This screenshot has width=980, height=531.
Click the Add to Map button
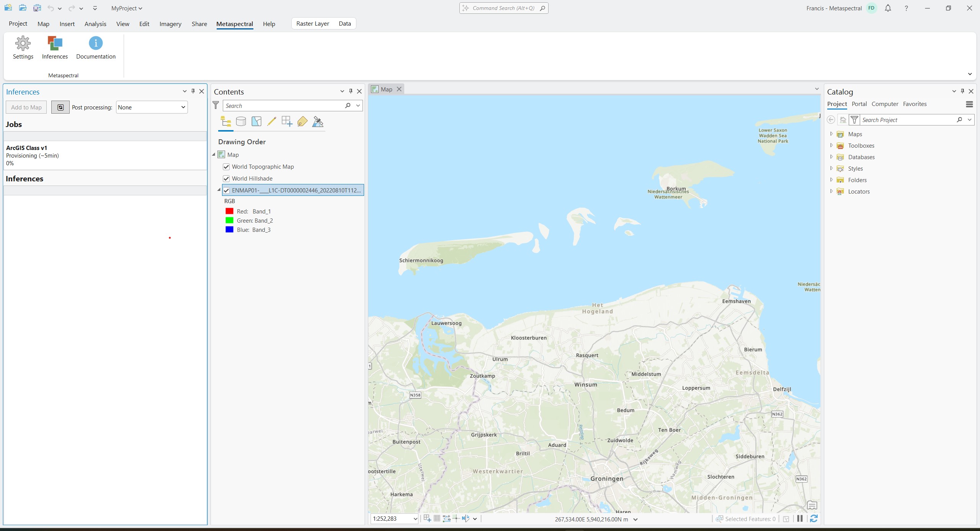pyautogui.click(x=26, y=107)
